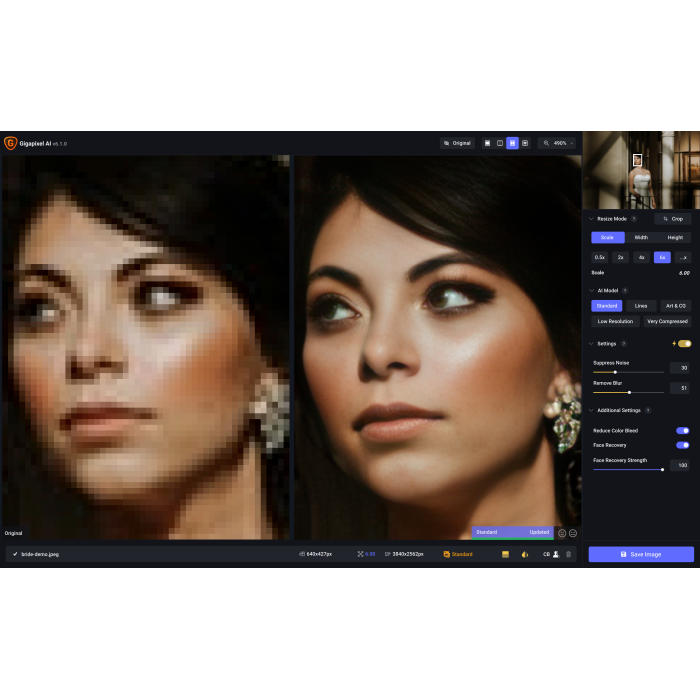The width and height of the screenshot is (700, 700).
Task: Click the bride-demo.jpeg file name
Action: (x=40, y=554)
